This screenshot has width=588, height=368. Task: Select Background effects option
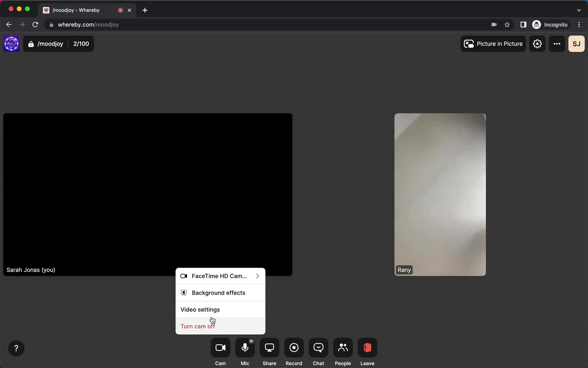click(x=218, y=293)
